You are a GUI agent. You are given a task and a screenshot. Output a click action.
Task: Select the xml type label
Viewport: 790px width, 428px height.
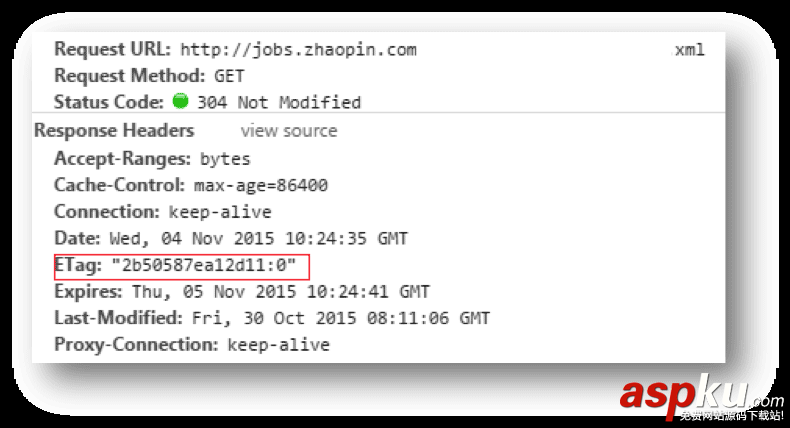(x=689, y=49)
